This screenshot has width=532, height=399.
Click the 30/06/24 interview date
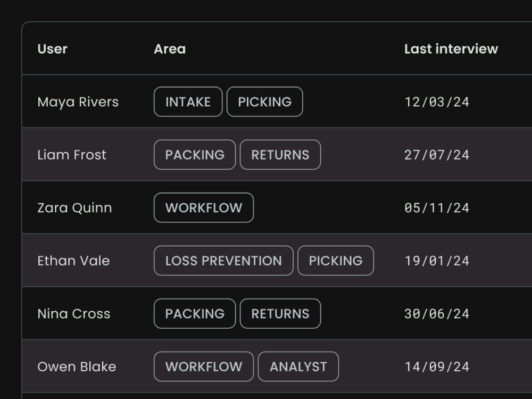pos(437,314)
